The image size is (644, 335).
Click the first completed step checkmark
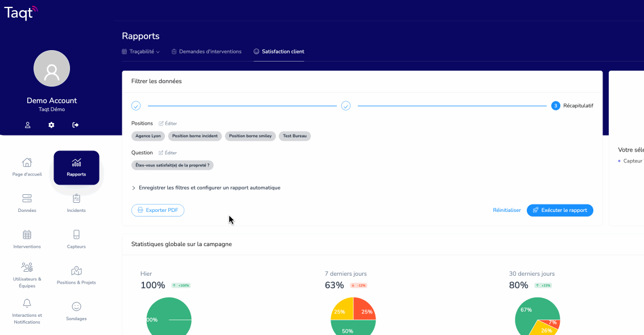136,106
